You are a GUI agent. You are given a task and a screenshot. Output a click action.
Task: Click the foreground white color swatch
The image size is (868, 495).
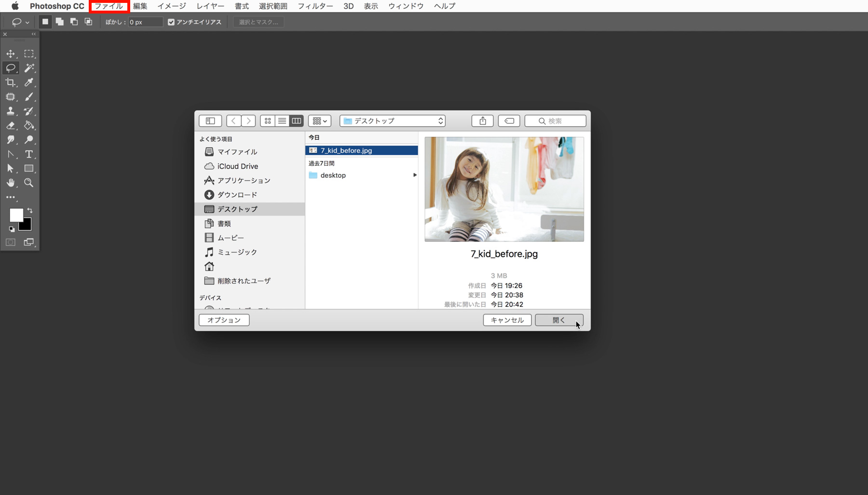click(15, 214)
